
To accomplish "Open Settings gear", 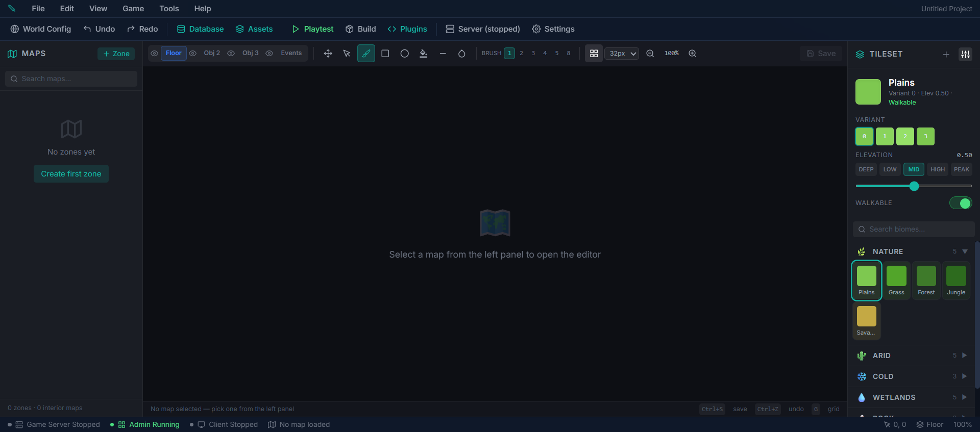I will pyautogui.click(x=553, y=29).
